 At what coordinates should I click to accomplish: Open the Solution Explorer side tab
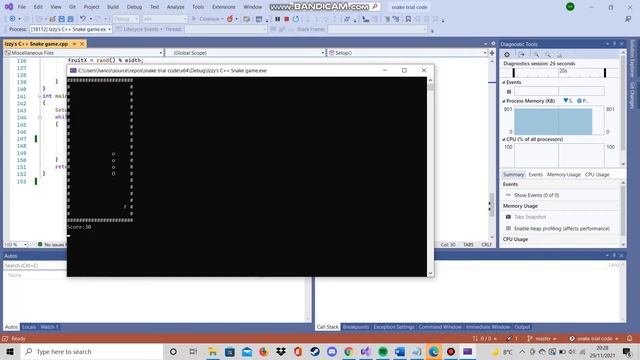632,58
